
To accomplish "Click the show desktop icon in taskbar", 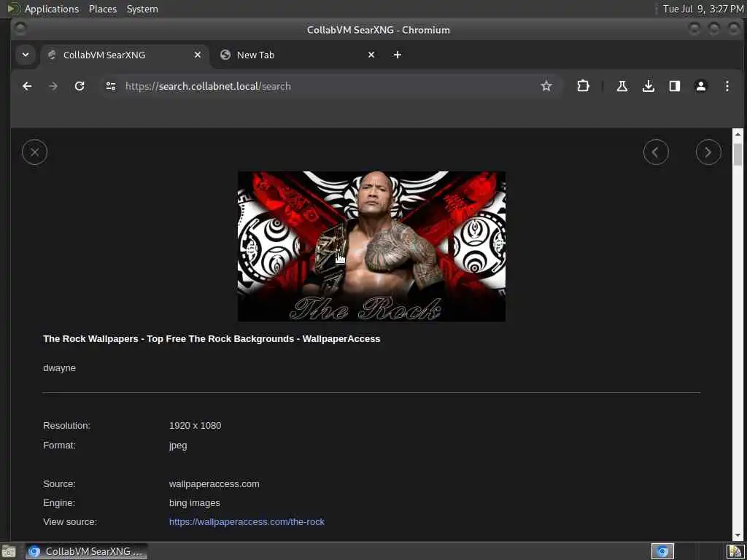I will pos(9,551).
